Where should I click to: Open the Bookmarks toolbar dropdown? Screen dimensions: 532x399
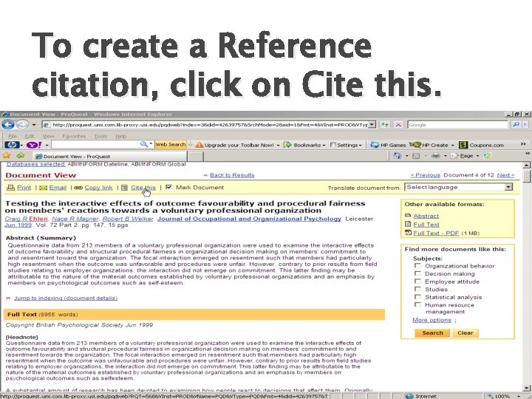(x=324, y=146)
